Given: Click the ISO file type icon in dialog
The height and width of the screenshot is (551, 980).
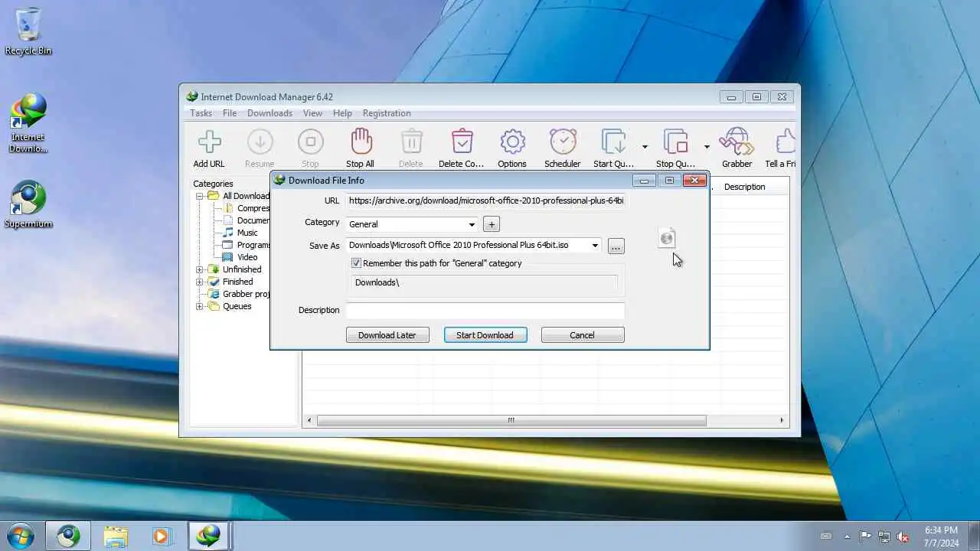Looking at the screenshot, I should click(667, 238).
